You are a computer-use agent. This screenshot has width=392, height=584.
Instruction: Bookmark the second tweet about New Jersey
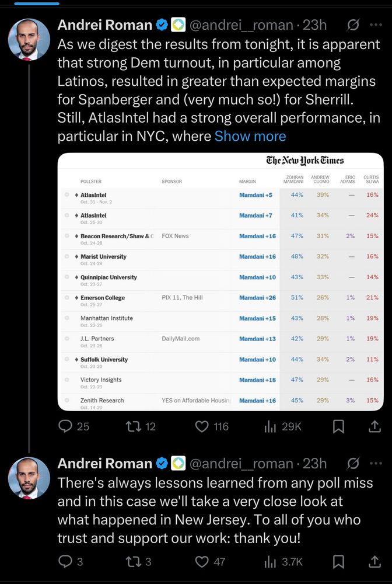pos(338,562)
